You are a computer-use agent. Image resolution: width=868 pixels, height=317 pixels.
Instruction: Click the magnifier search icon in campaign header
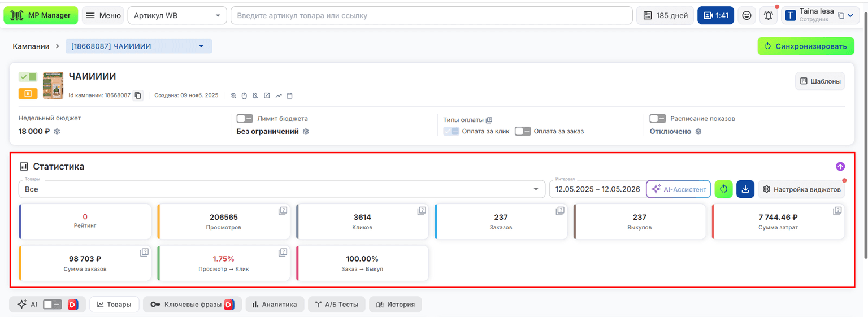click(233, 95)
